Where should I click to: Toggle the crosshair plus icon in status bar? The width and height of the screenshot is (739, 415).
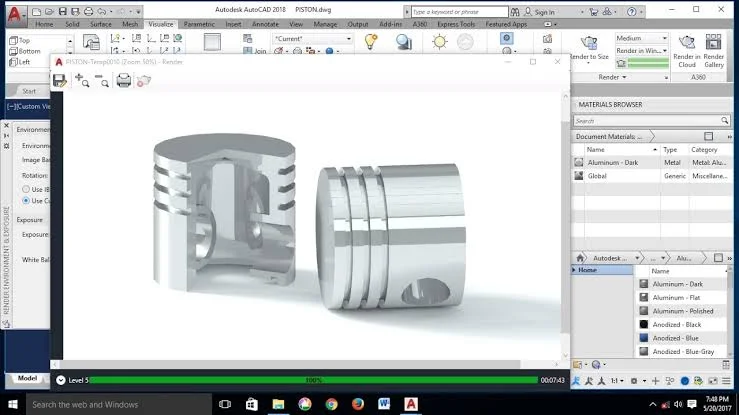pyautogui.click(x=655, y=381)
